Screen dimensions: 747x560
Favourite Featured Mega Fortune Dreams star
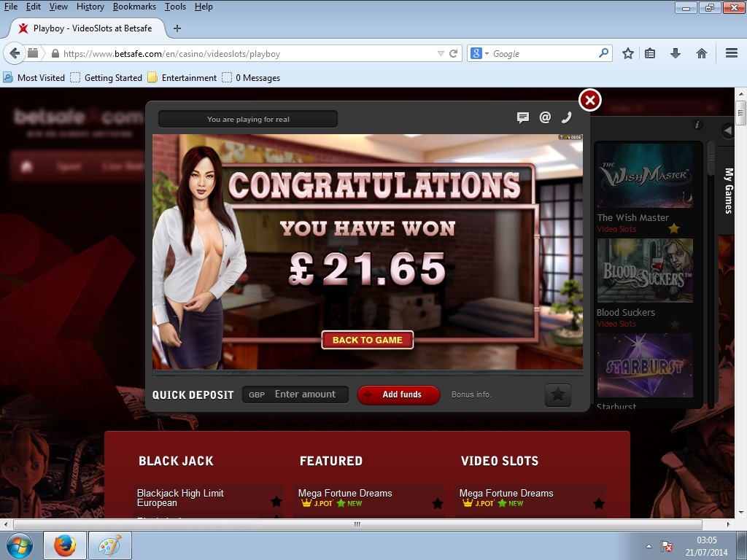tap(438, 503)
